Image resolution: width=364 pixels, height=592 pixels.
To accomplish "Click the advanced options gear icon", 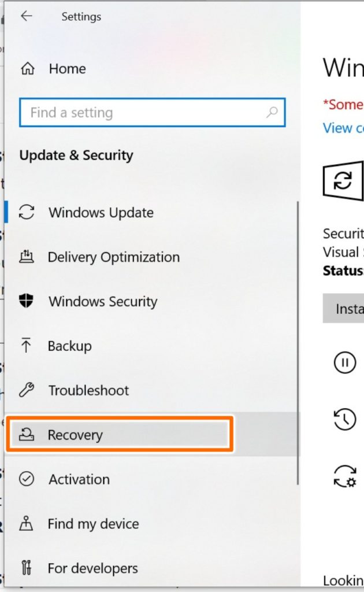I will tap(345, 476).
